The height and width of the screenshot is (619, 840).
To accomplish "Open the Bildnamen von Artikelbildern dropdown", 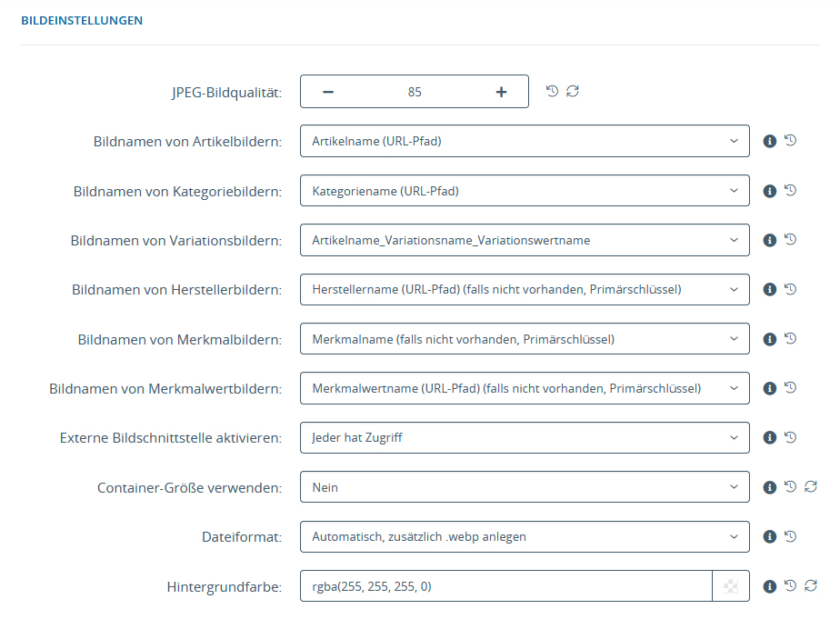I will tap(525, 141).
